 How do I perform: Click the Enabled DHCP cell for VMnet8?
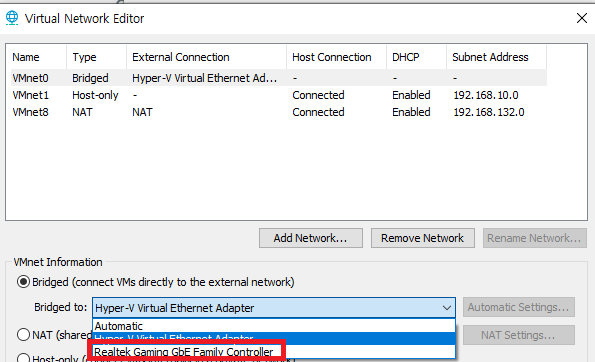[411, 112]
